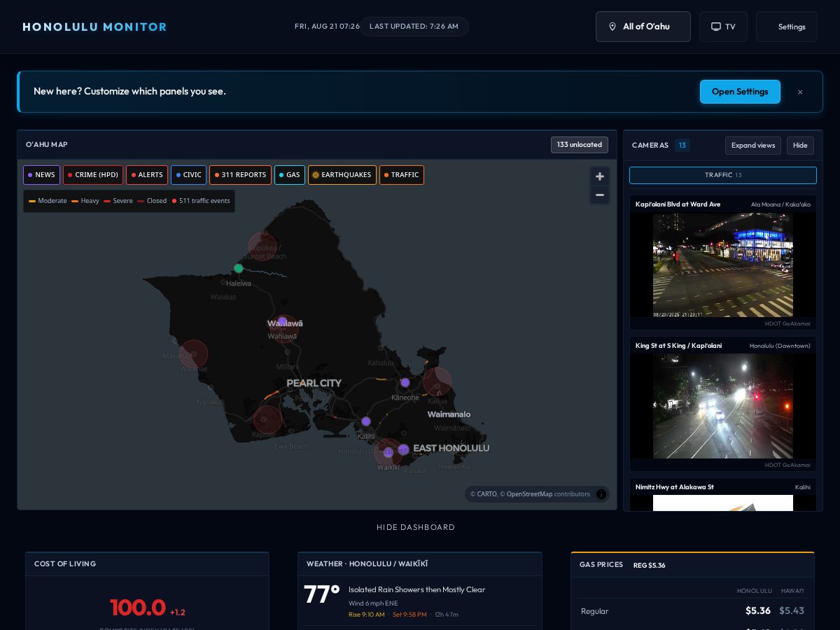Click the red circle marker at Kapolei
Image resolution: width=840 pixels, height=630 pixels.
[x=267, y=419]
